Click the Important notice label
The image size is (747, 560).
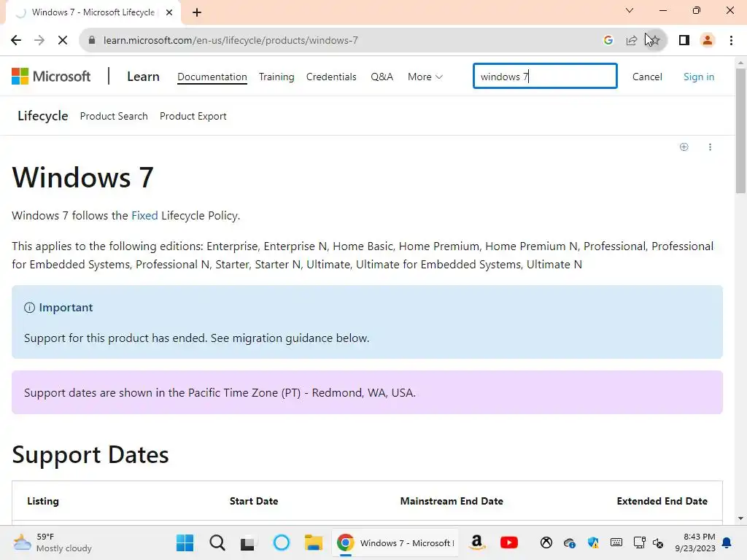click(58, 308)
